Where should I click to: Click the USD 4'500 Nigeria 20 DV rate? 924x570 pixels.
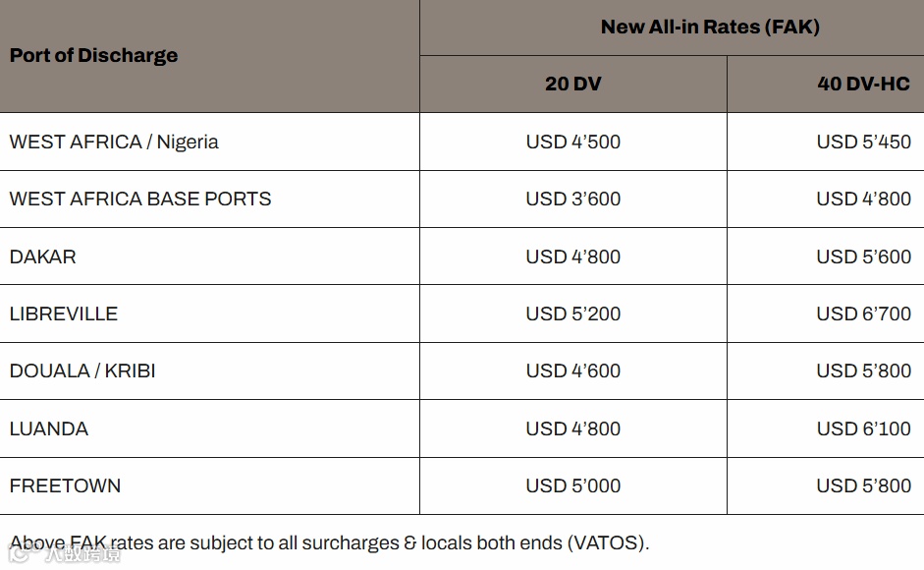573,142
